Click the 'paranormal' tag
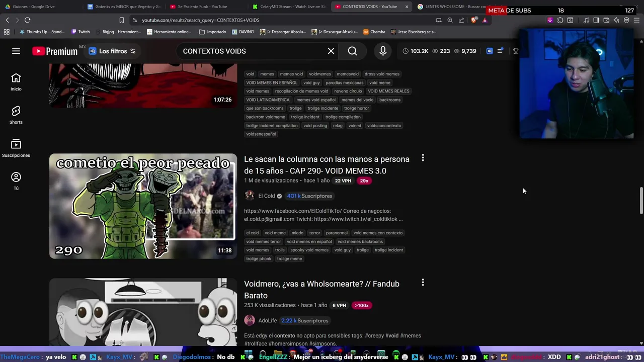The image size is (644, 362). (337, 233)
